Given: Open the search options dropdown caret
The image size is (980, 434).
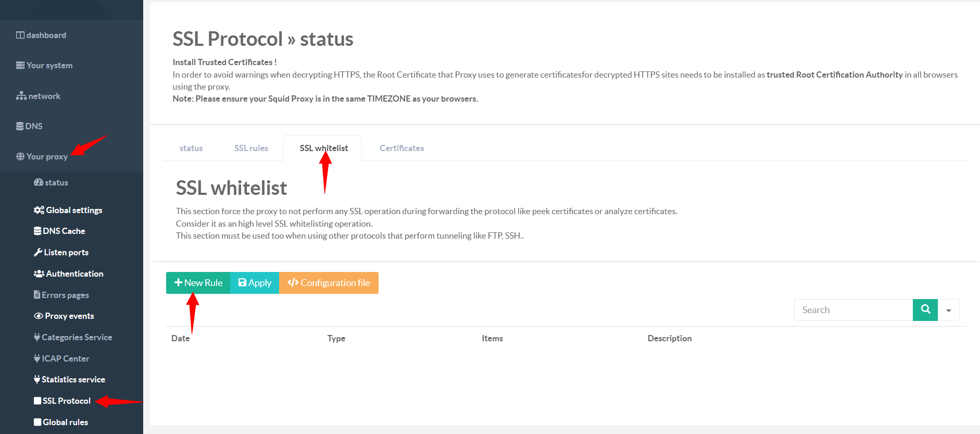Looking at the screenshot, I should tap(949, 310).
